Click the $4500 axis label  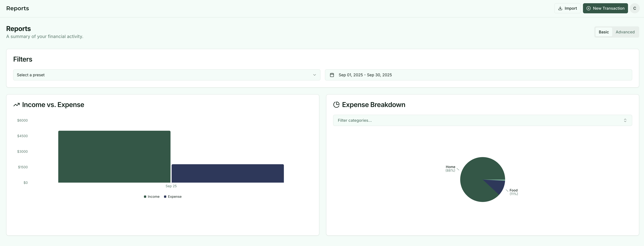[x=22, y=136]
